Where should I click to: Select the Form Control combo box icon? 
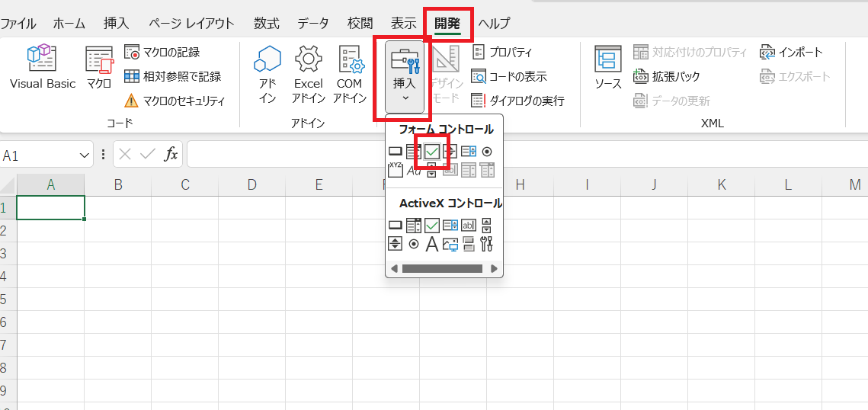[413, 152]
